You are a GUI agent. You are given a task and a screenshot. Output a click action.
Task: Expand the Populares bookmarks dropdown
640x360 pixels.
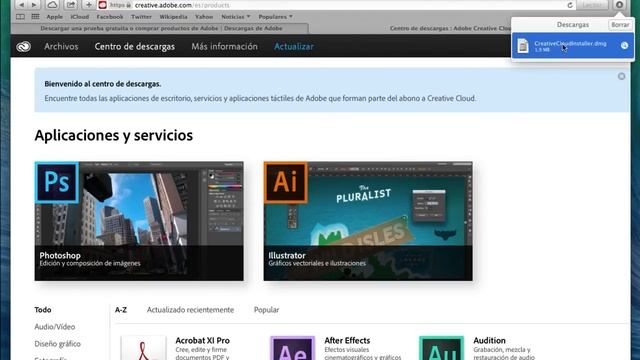[276, 17]
